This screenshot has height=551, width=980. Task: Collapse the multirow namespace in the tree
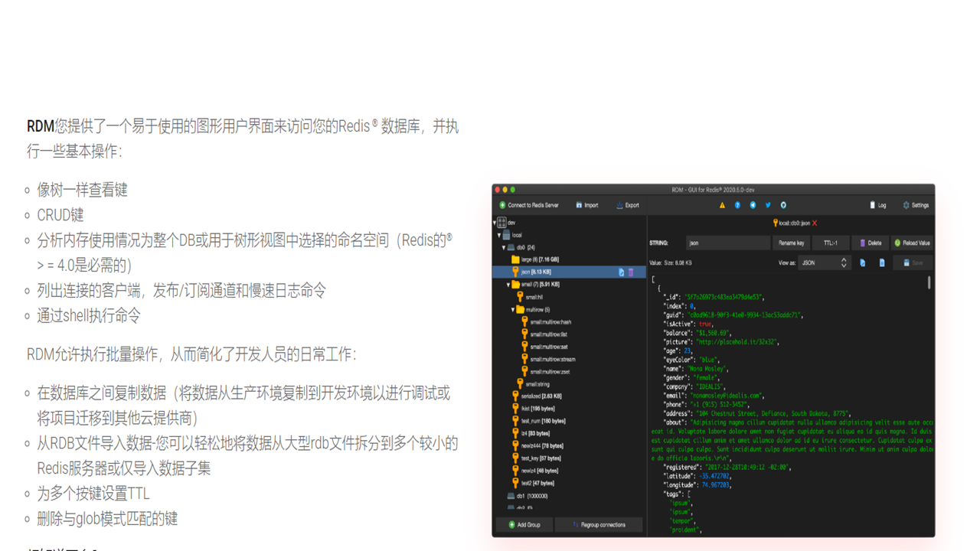coord(512,309)
